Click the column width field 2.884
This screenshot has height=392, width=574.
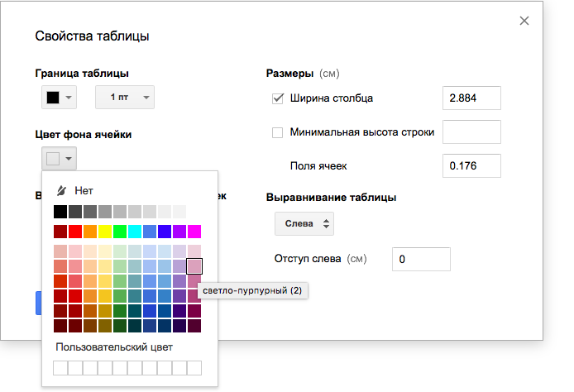point(471,98)
